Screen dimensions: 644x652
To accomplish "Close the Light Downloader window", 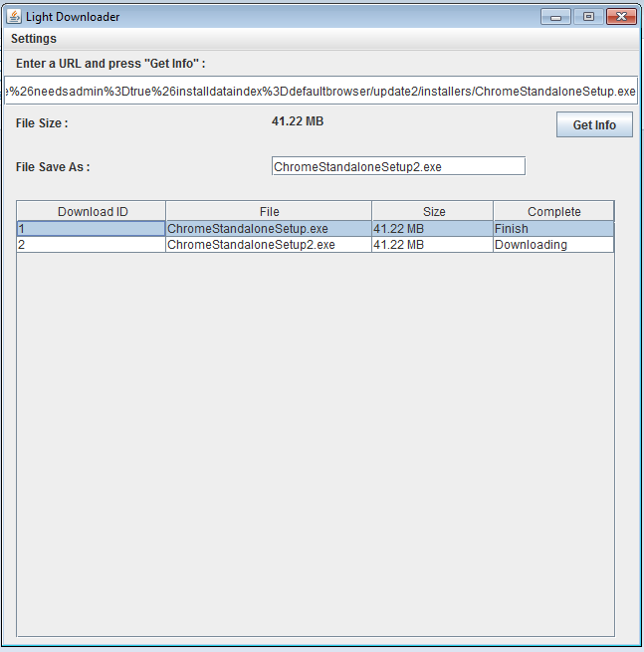I will pos(621,17).
